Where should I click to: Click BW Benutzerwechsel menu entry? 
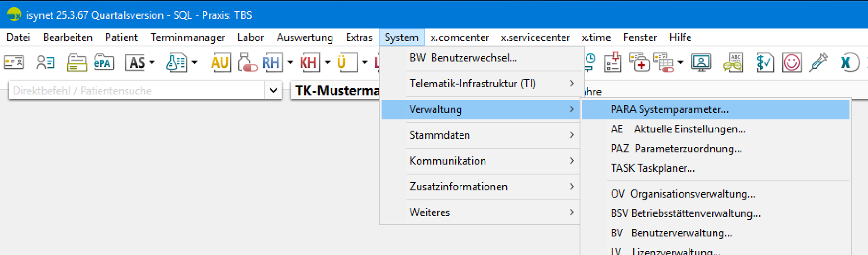[463, 58]
